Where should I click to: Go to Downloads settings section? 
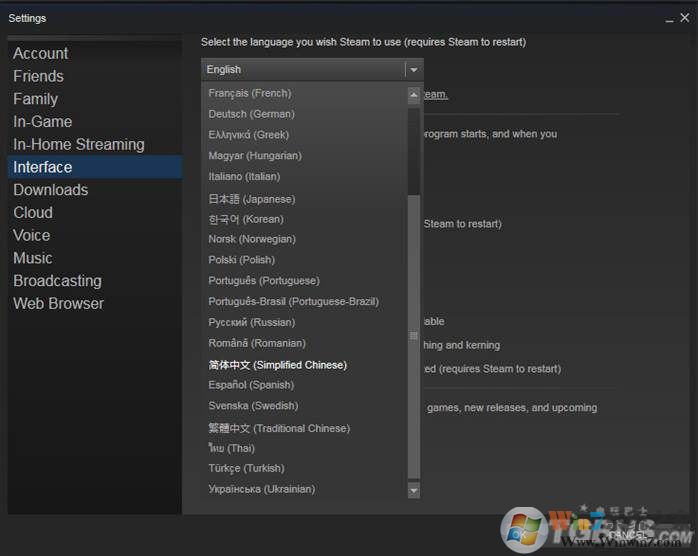(x=51, y=190)
